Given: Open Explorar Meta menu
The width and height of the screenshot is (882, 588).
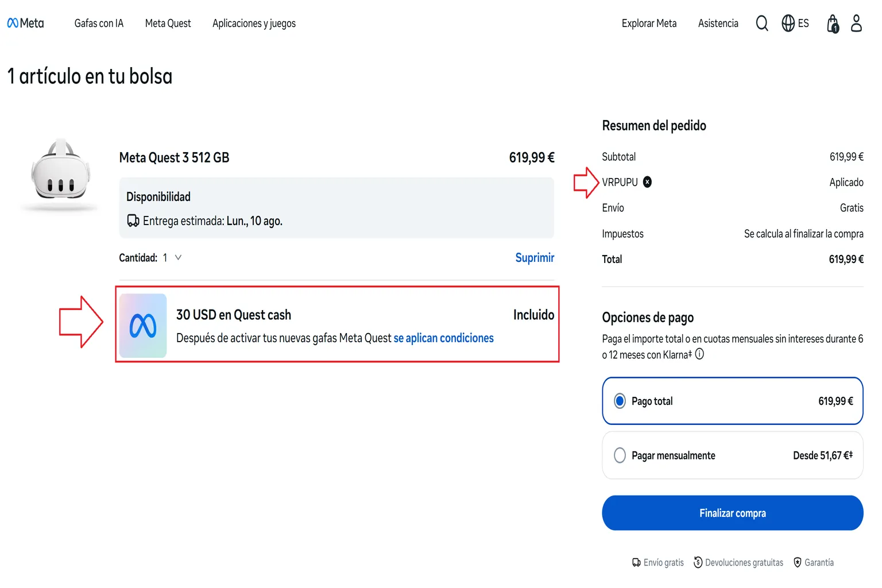Looking at the screenshot, I should (x=649, y=24).
